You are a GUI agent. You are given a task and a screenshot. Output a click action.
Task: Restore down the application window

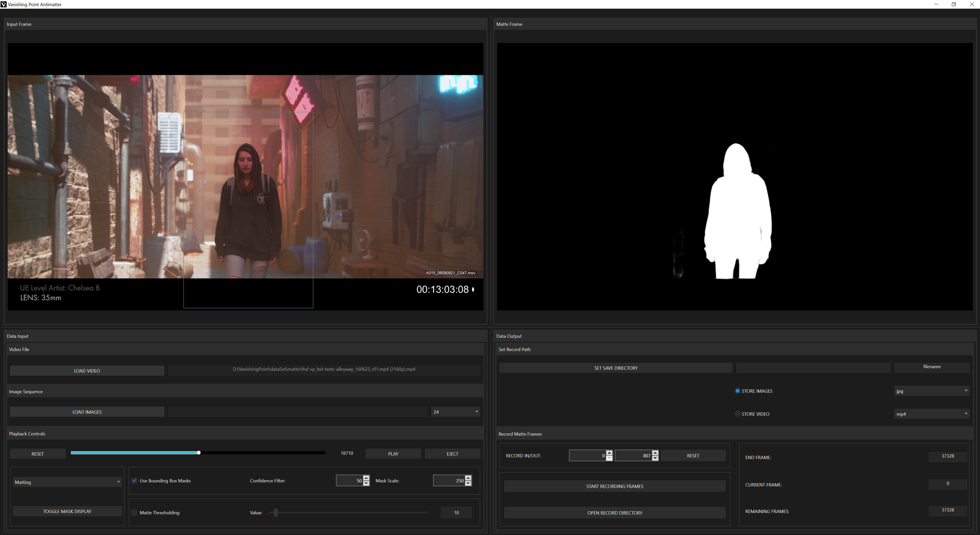click(954, 4)
